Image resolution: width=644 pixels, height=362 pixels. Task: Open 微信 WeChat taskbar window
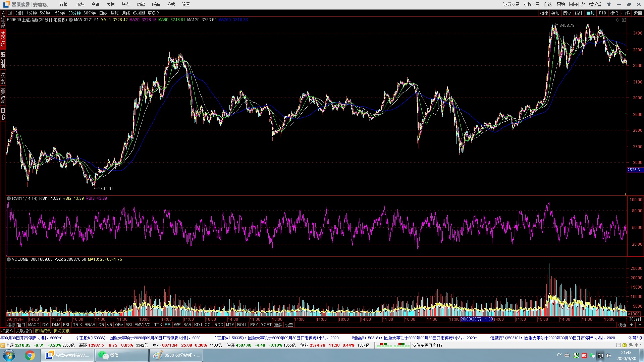click(x=121, y=355)
